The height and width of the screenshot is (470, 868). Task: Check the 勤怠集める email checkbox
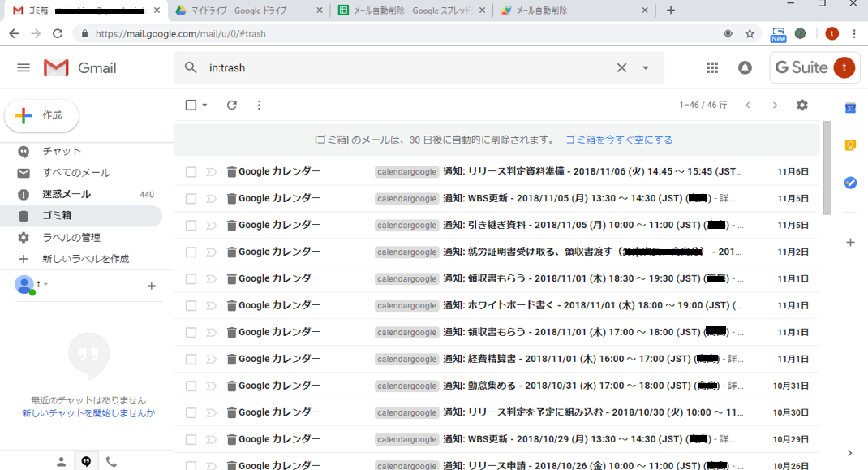coord(191,386)
